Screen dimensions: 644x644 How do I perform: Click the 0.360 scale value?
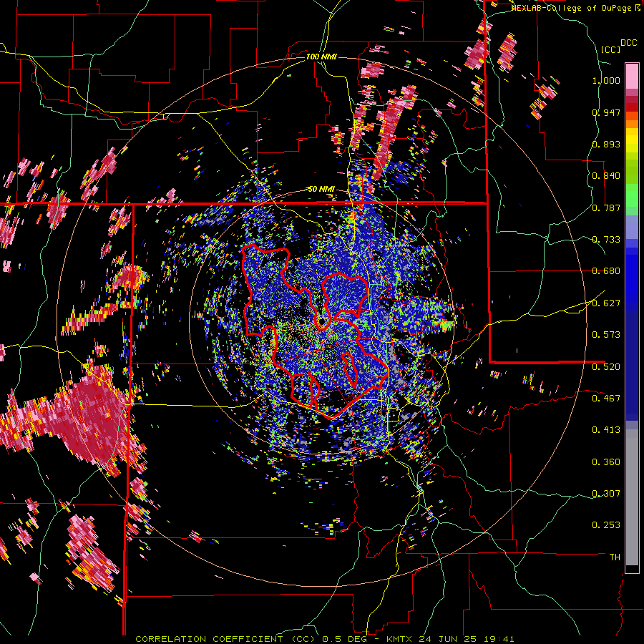point(606,462)
